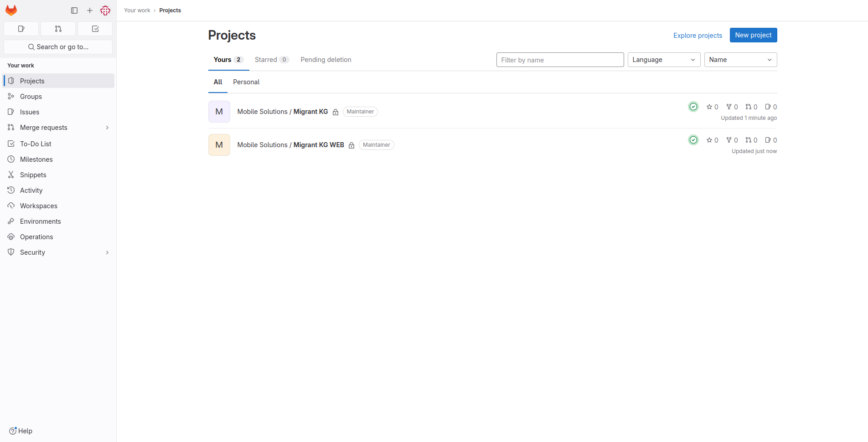868x442 pixels.
Task: Click the GitLab fox logo
Action: click(x=11, y=10)
